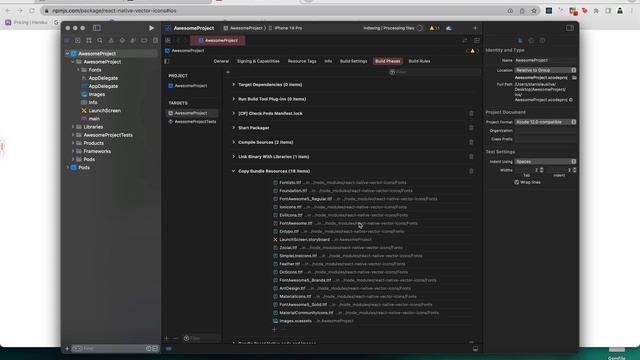Select AwesomeProjectTests target
Viewport: 640px width, 360px height.
click(192, 122)
